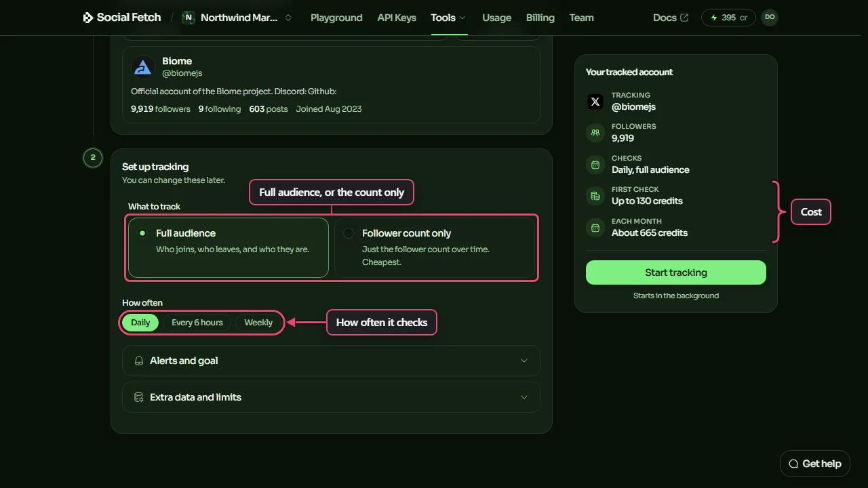Click the Northwind workspace N badge icon
The height and width of the screenshot is (488, 868).
tap(189, 18)
